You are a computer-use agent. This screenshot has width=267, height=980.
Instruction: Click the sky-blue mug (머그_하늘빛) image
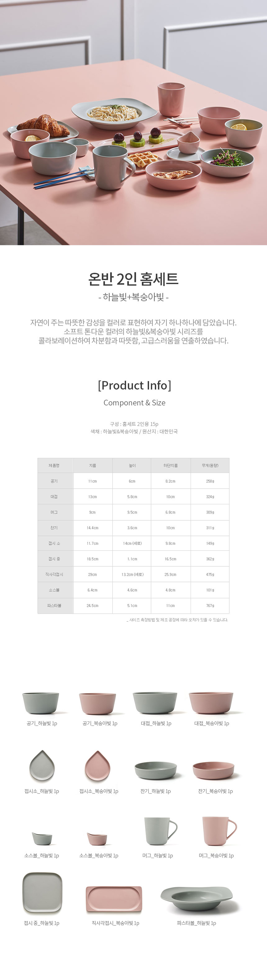tap(161, 831)
